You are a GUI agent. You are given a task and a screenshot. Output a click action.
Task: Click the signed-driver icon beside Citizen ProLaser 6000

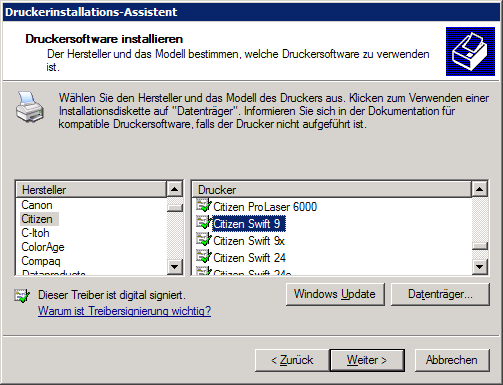pos(204,205)
